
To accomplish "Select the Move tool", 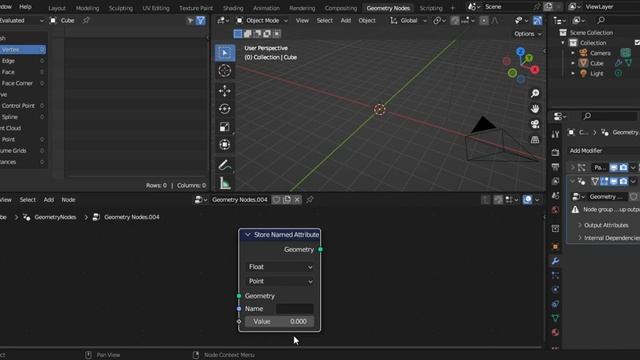I will [x=224, y=91].
